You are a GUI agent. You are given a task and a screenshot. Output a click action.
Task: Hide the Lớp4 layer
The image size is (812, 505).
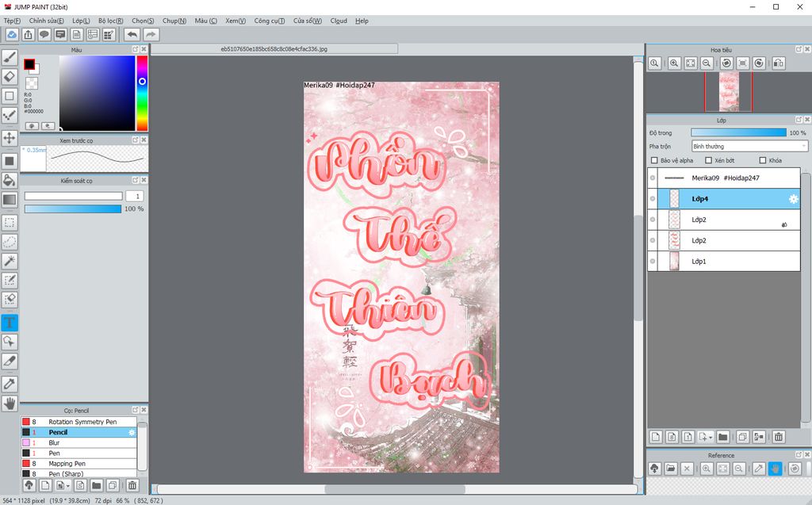pos(653,199)
